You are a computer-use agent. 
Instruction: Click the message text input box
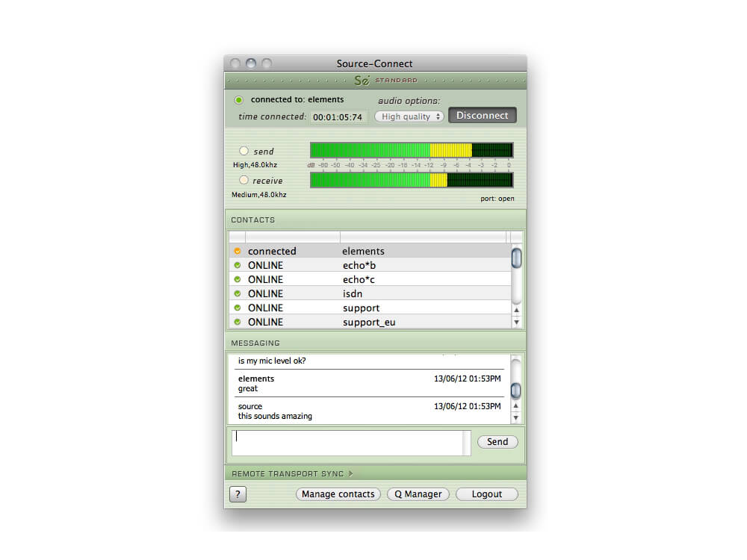click(351, 443)
